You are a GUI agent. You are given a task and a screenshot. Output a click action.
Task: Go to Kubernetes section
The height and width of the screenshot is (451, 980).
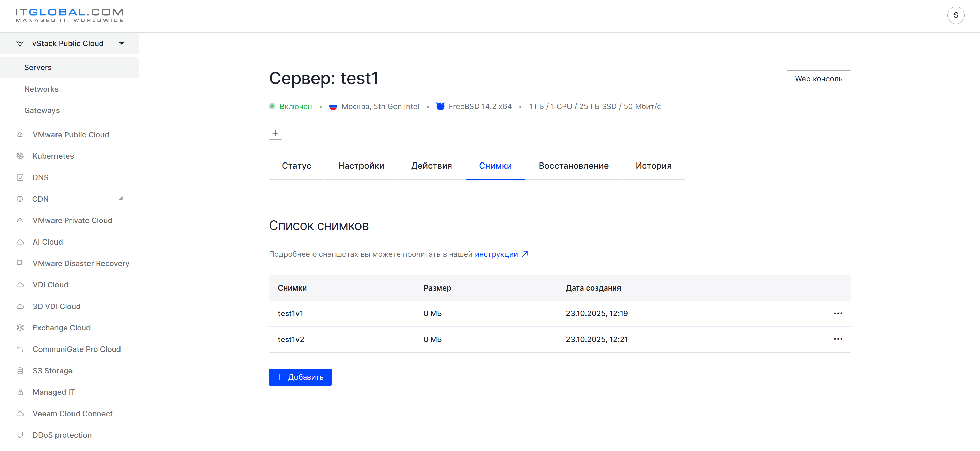[53, 156]
